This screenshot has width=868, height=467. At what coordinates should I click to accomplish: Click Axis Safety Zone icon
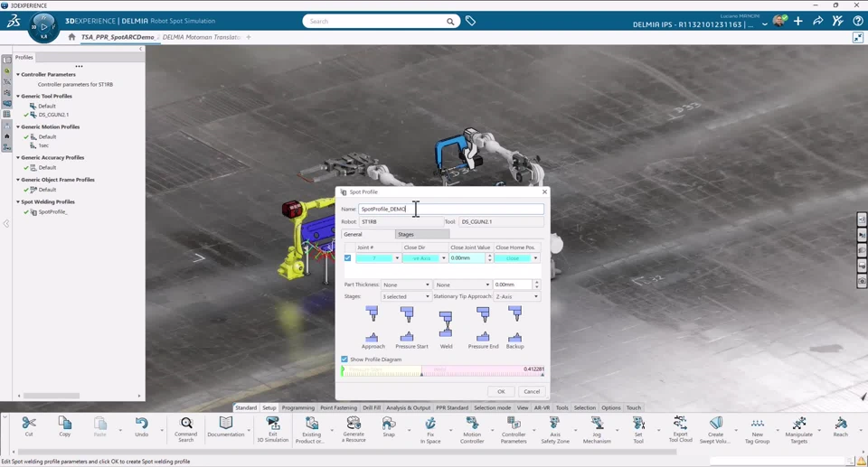pos(554,424)
